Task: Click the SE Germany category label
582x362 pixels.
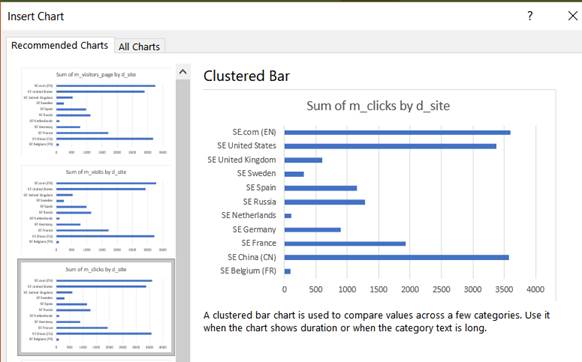Action: click(254, 229)
